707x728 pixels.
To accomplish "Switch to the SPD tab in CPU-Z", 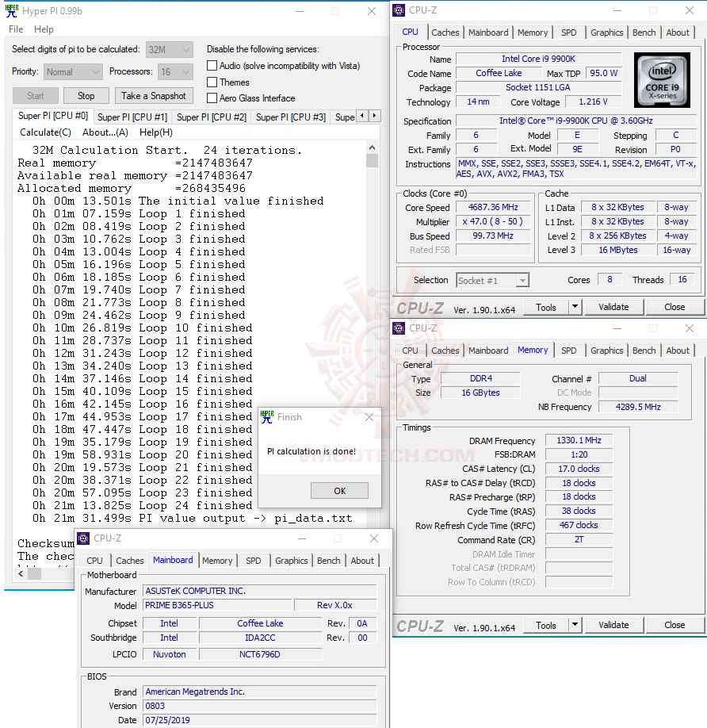I will (x=569, y=33).
